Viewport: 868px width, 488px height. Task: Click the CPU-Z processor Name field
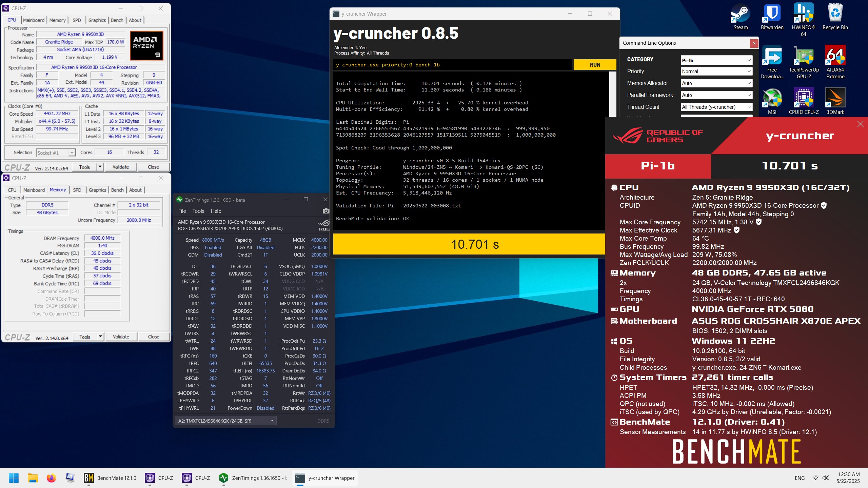[81, 34]
